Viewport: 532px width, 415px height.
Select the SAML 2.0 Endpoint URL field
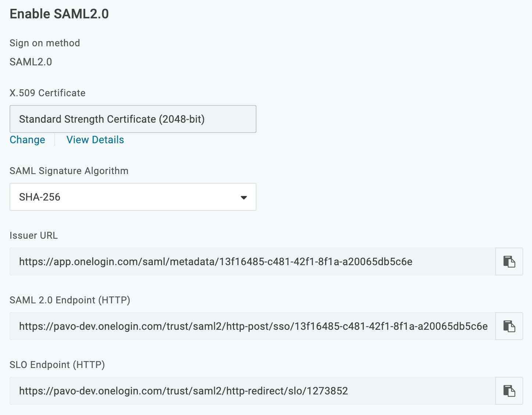(253, 326)
